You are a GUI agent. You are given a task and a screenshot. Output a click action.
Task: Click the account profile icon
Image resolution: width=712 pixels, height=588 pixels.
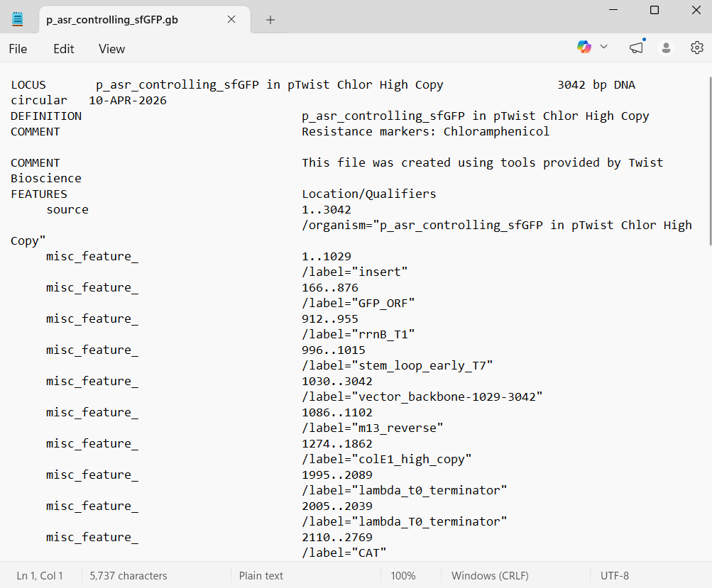666,48
